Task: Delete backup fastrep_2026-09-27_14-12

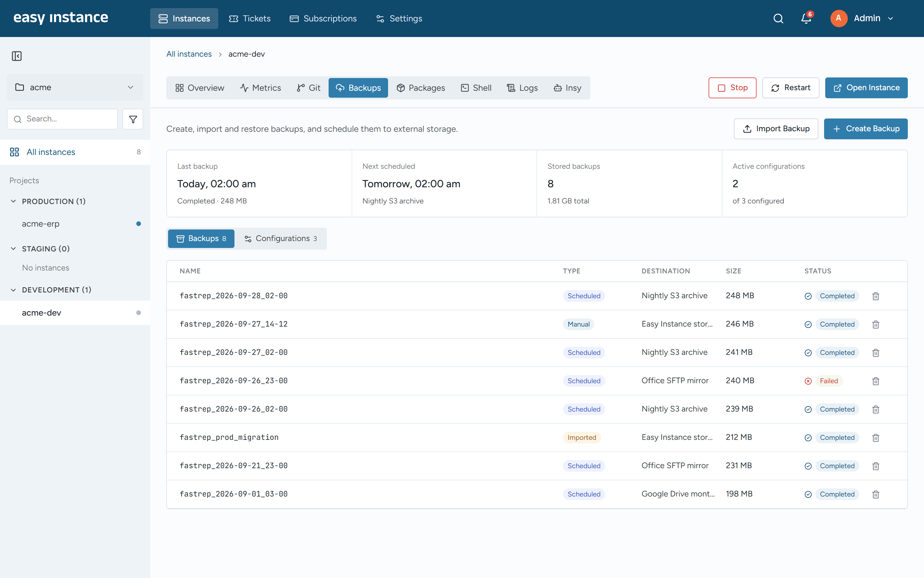Action: coord(876,324)
